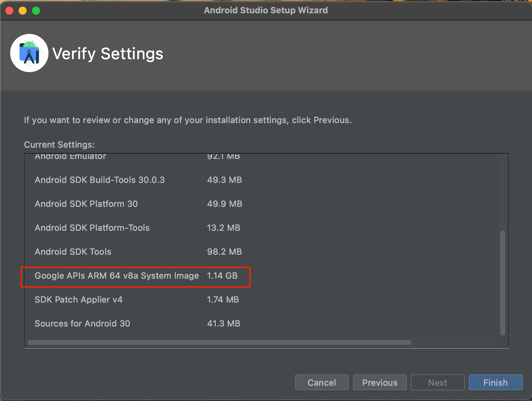
Task: Click the disabled Next button
Action: point(438,382)
